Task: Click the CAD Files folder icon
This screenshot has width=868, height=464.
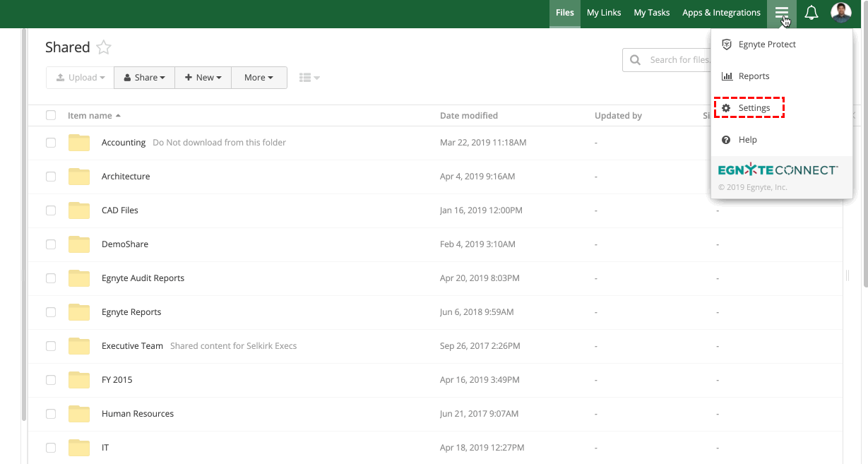Action: (x=79, y=210)
